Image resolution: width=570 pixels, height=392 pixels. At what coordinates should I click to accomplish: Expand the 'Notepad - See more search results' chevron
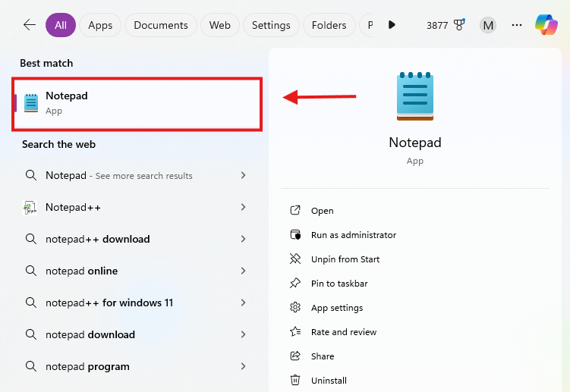[243, 175]
